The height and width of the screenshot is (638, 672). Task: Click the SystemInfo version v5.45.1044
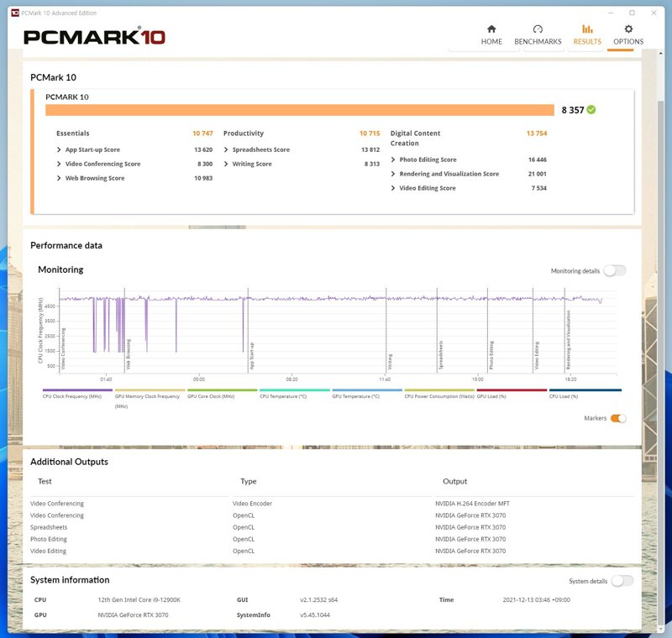[x=314, y=614]
